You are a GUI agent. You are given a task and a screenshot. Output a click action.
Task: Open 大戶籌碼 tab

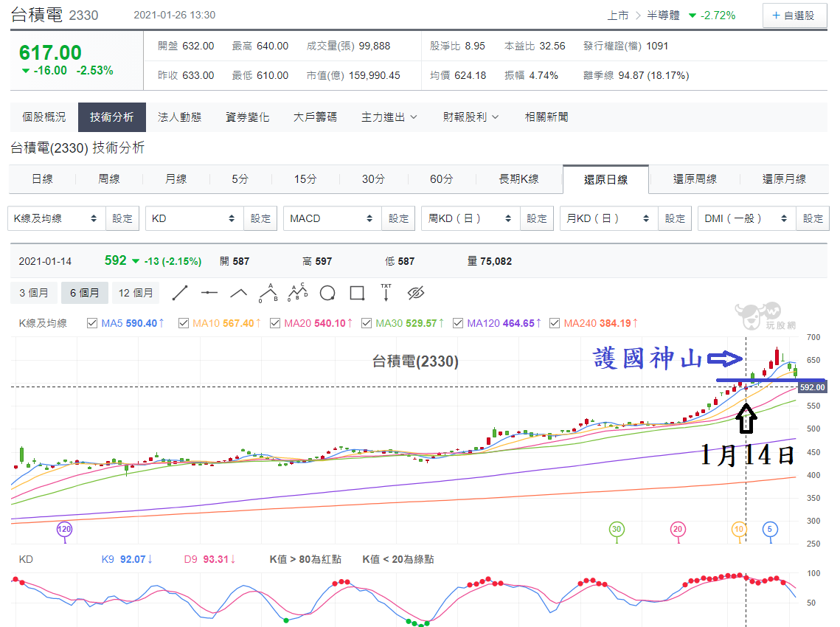[x=315, y=117]
